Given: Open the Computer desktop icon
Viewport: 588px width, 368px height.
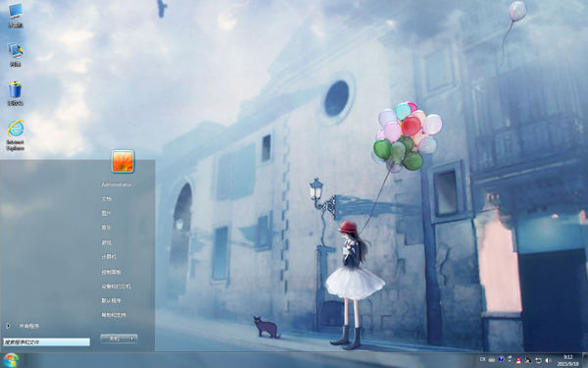Looking at the screenshot, I should [x=16, y=15].
